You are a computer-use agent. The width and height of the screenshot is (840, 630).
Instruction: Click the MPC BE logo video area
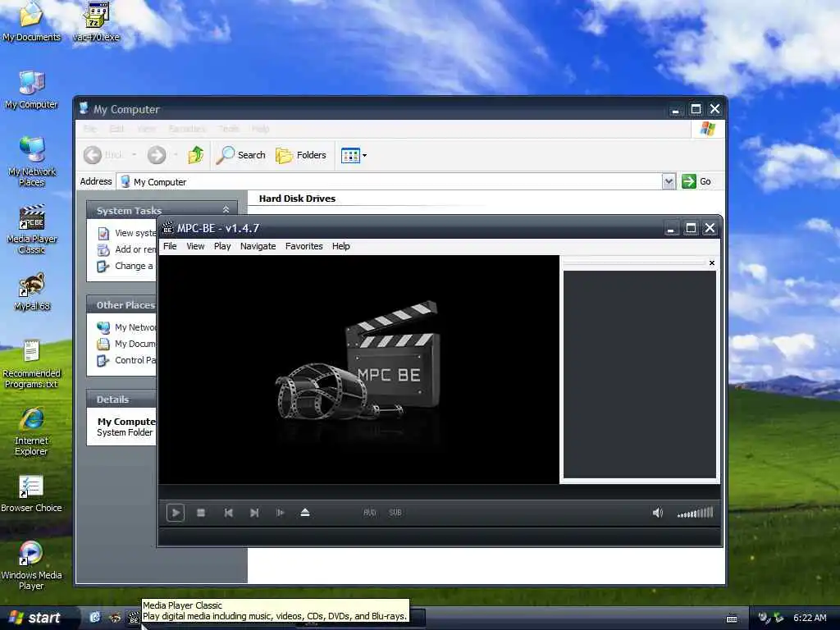tap(359, 370)
